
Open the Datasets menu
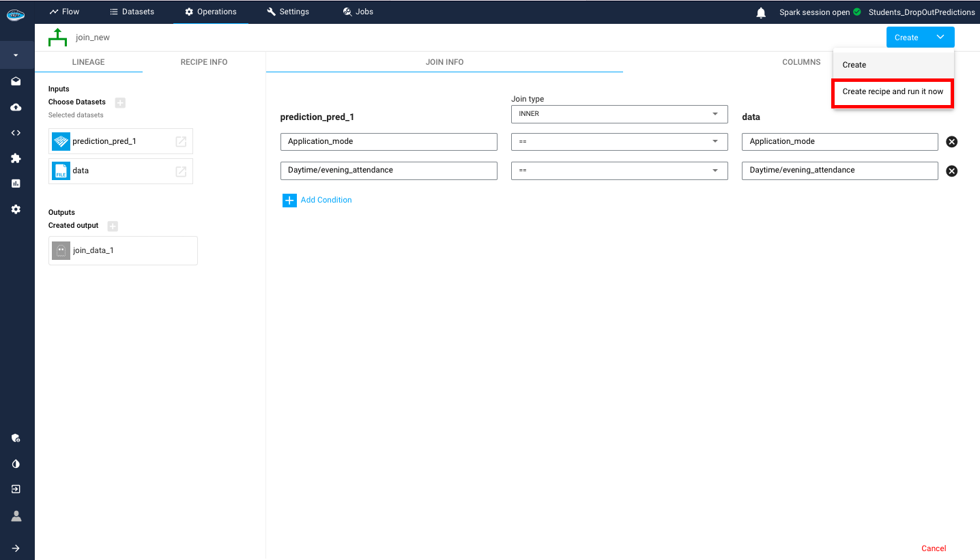(x=132, y=12)
